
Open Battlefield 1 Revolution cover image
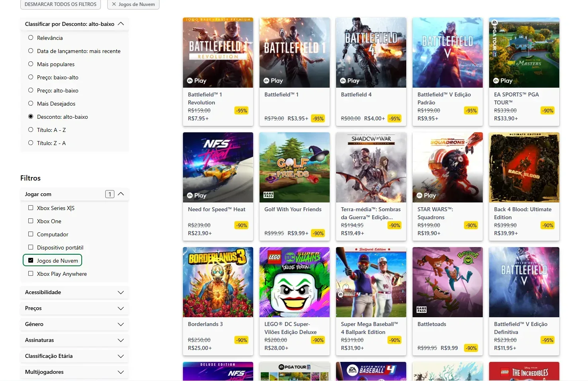[x=218, y=53]
